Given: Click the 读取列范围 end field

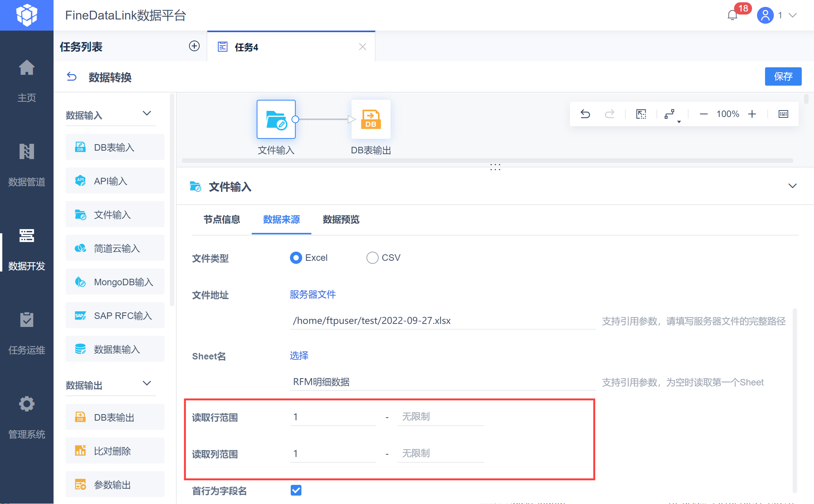Looking at the screenshot, I should (441, 454).
